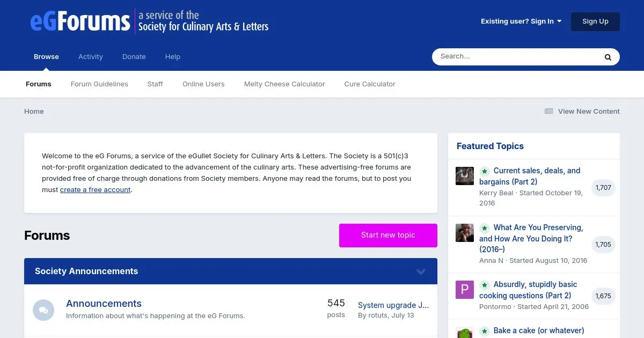Image resolution: width=644 pixels, height=338 pixels.
Task: Open Anna N's profile link
Action: click(x=492, y=261)
